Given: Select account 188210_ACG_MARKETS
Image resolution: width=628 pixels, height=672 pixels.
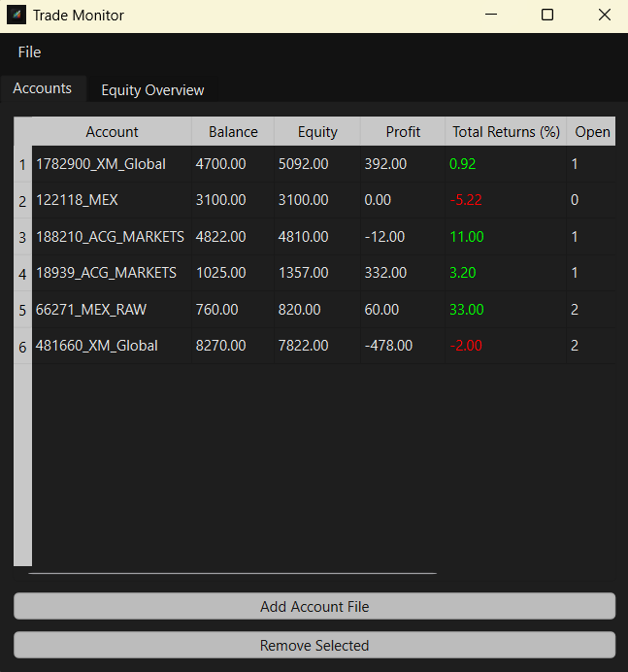Looking at the screenshot, I should 110,237.
